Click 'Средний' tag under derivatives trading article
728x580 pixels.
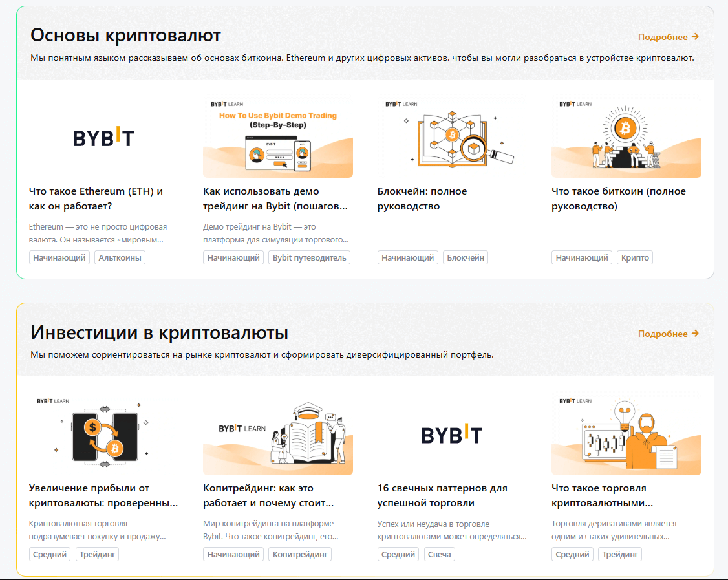572,555
